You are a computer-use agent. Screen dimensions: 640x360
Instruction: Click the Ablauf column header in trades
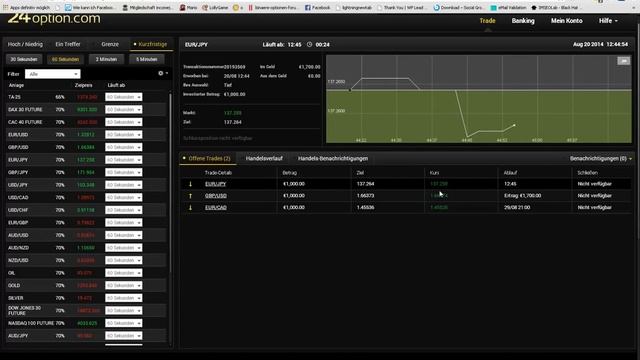point(510,173)
